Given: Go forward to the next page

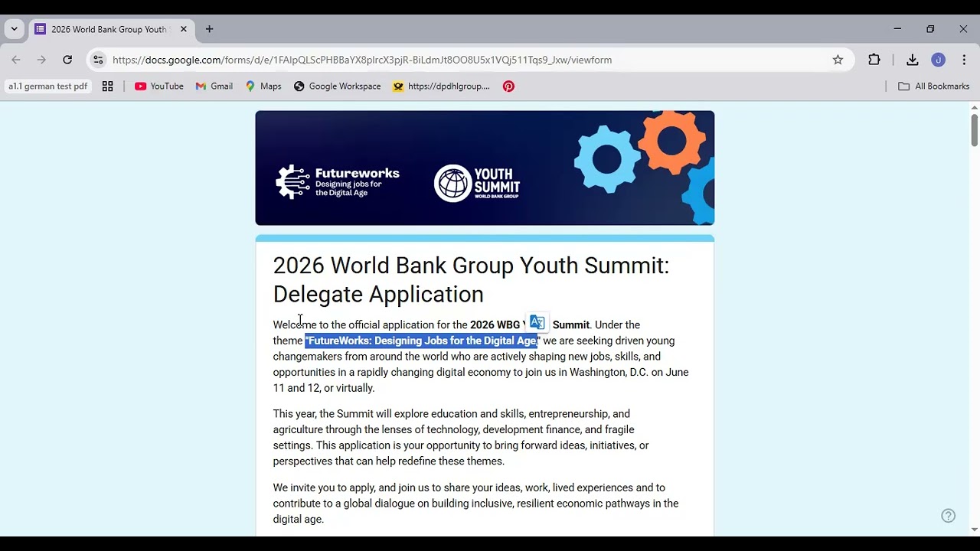Looking at the screenshot, I should click(41, 60).
